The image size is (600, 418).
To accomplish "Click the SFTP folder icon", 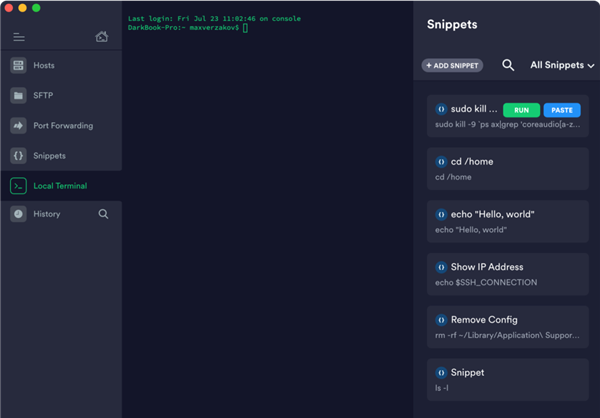I will (18, 96).
